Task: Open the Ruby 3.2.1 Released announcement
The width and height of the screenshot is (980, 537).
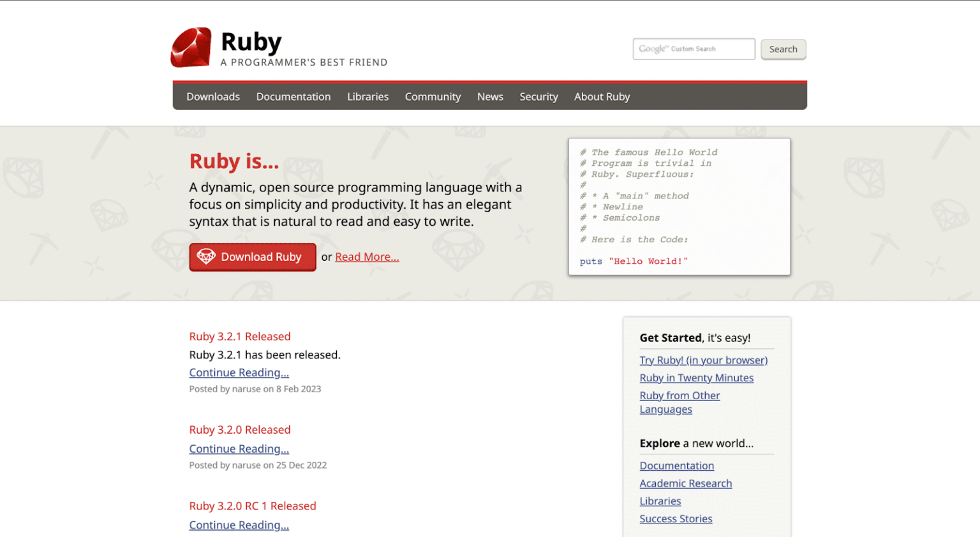Action: 240,336
